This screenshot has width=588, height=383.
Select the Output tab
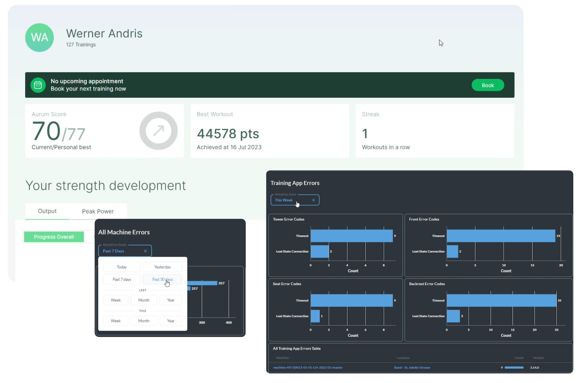[47, 211]
